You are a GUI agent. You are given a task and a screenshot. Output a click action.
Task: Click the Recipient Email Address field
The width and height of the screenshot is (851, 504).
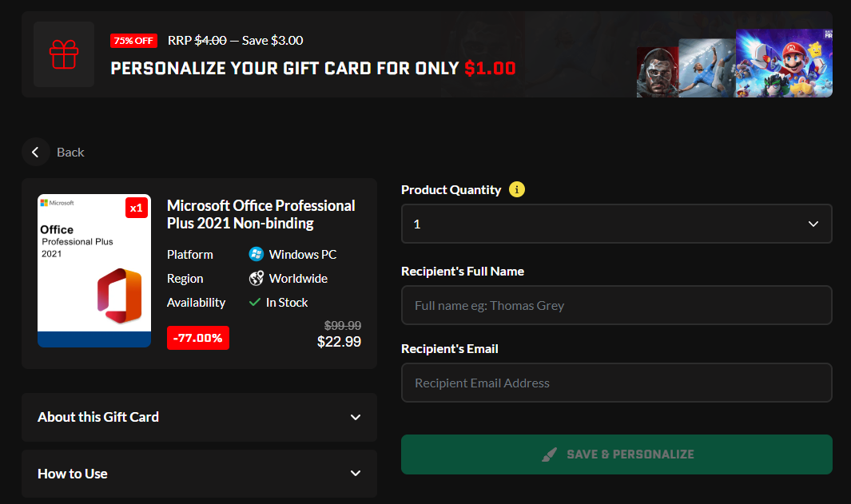coord(616,383)
